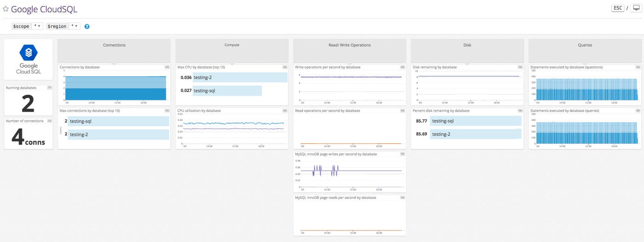Click the 4 conns value
The image size is (644, 242).
click(x=28, y=137)
